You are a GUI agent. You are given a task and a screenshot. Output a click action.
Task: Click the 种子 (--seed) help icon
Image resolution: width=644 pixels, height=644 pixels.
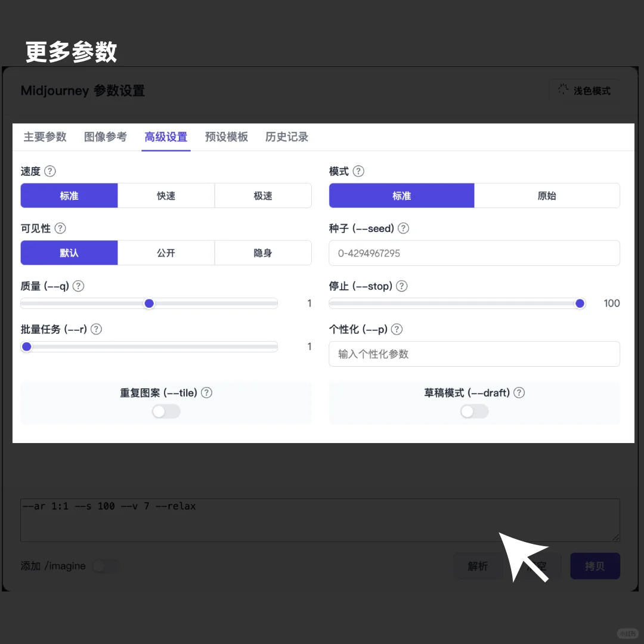(404, 228)
